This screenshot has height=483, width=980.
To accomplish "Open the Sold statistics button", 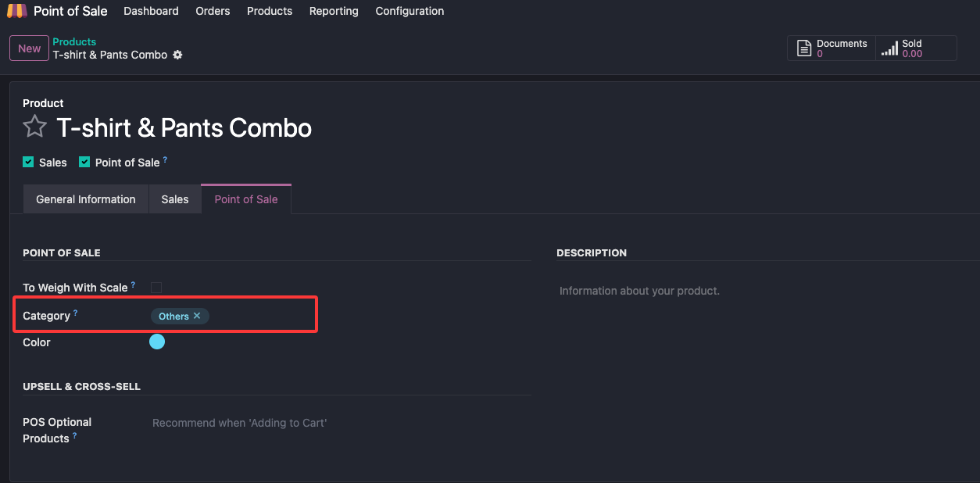I will pyautogui.click(x=915, y=48).
